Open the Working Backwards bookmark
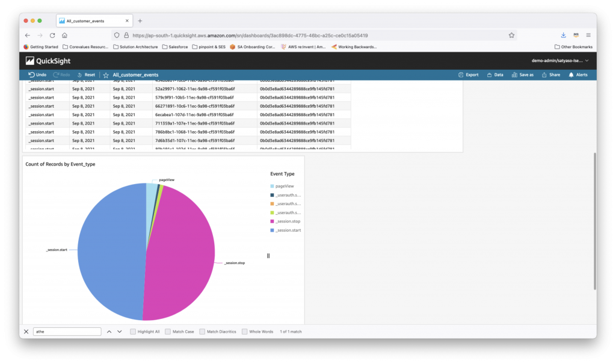616x364 pixels. tap(354, 47)
